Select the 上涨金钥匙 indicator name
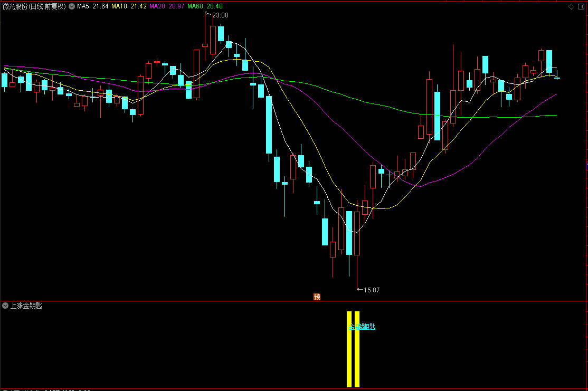Image resolution: width=588 pixels, height=391 pixels. pos(26,306)
